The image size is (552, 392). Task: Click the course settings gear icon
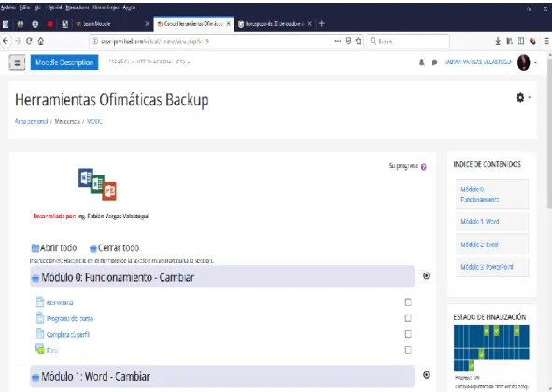point(520,97)
